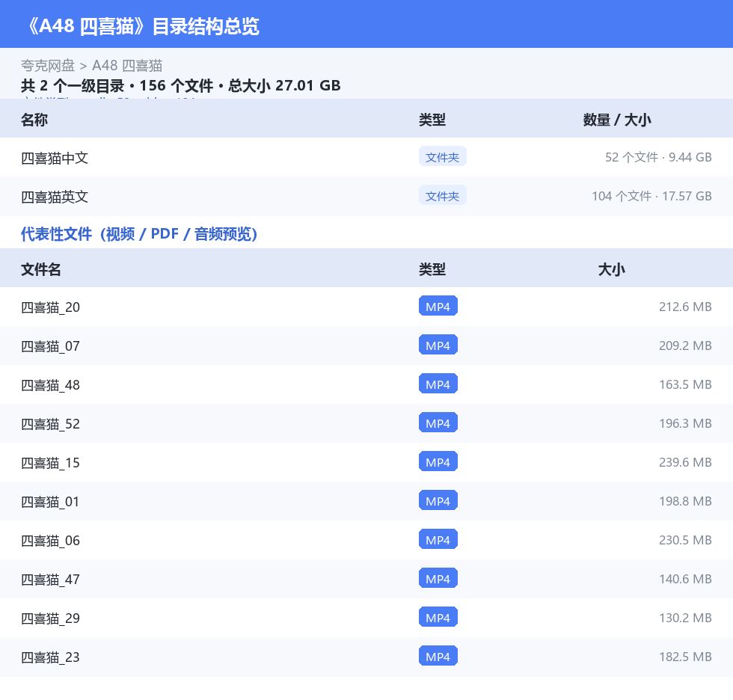Click the 代表性文件 section heading

pos(139,233)
